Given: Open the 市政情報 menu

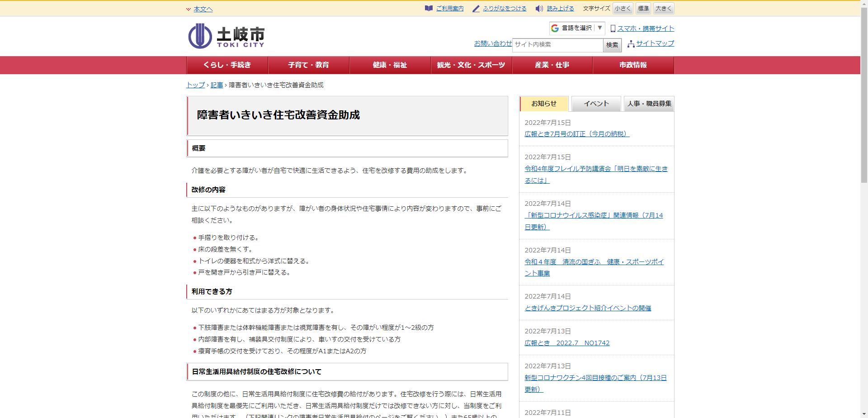Looking at the screenshot, I should click(633, 65).
